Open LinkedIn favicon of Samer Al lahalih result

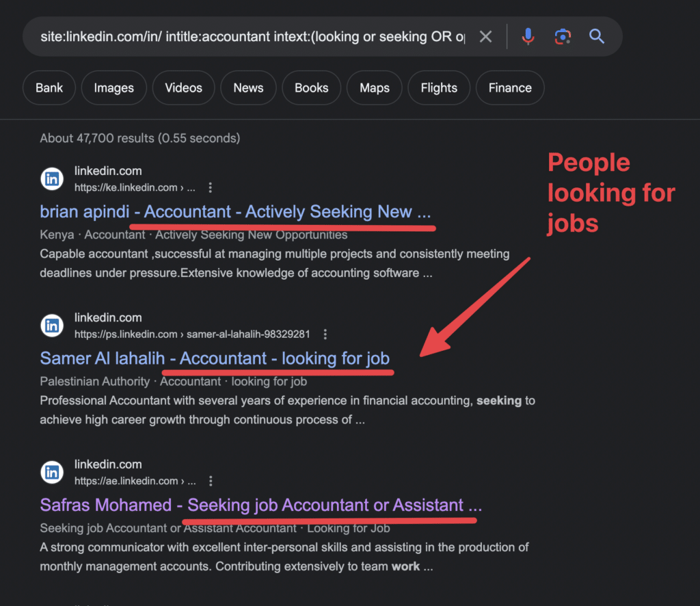tap(52, 326)
